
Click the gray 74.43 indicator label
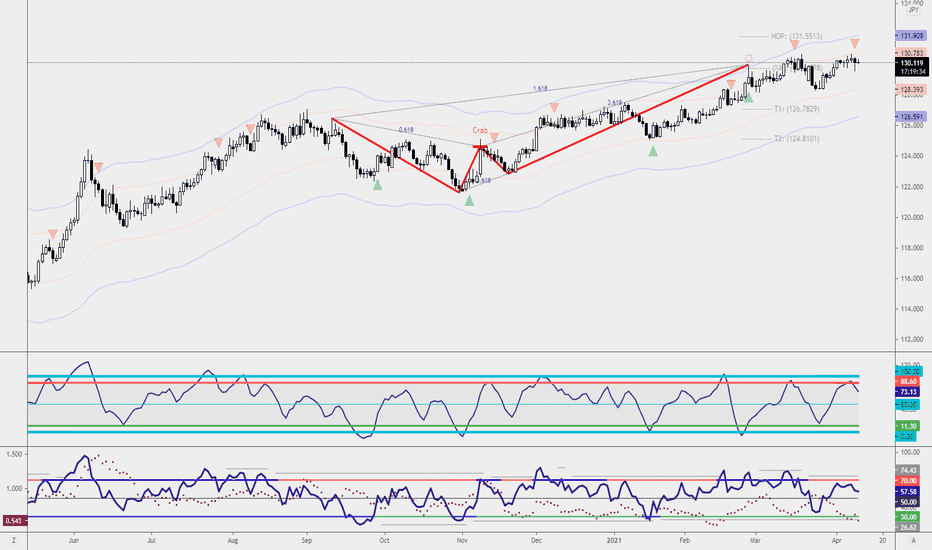pos(909,470)
